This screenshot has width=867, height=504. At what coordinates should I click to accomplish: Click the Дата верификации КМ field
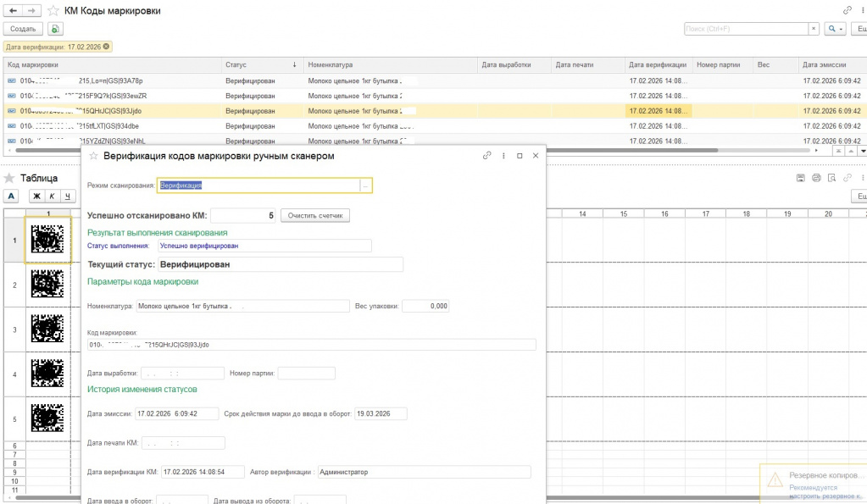203,472
